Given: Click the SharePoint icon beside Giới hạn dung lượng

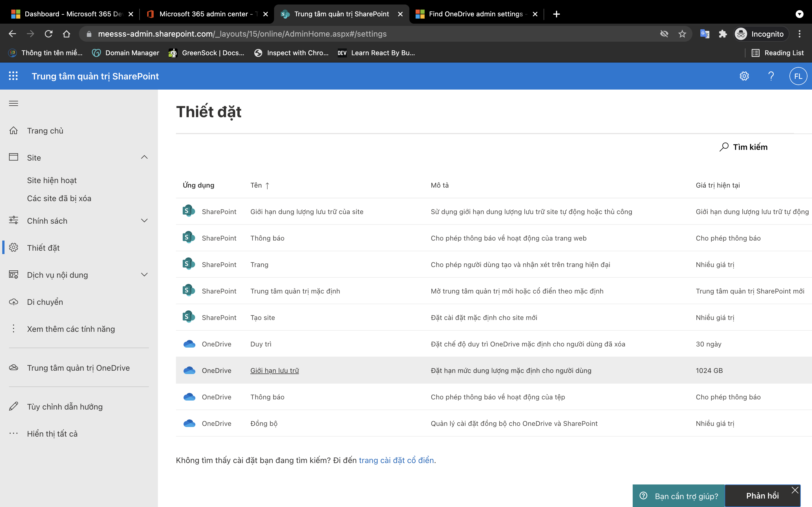Looking at the screenshot, I should pyautogui.click(x=189, y=211).
